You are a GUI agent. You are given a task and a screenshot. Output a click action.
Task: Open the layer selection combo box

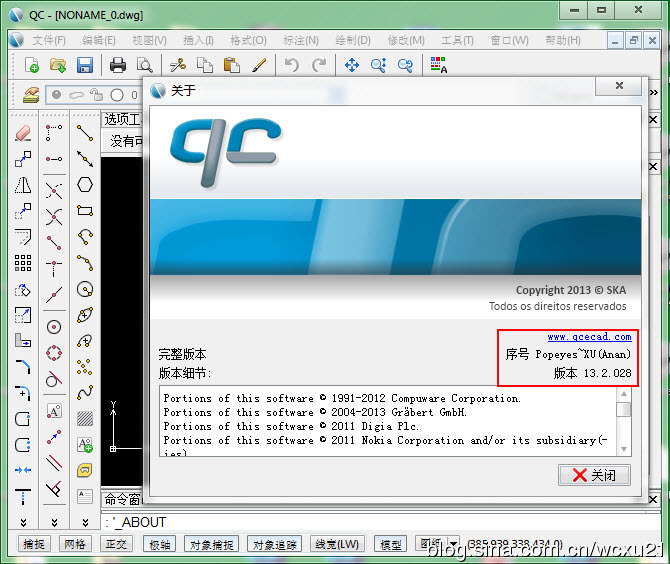click(94, 95)
